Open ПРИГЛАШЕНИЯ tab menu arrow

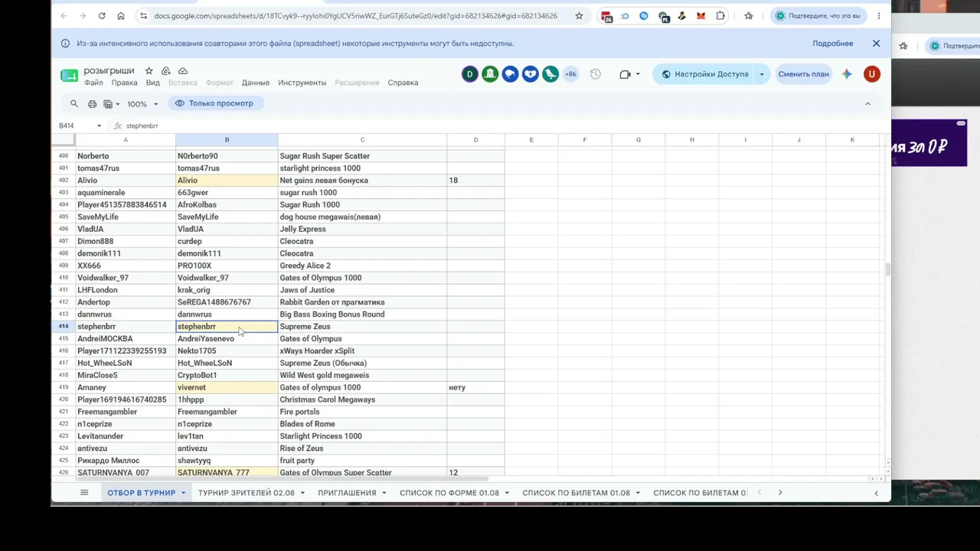(384, 493)
